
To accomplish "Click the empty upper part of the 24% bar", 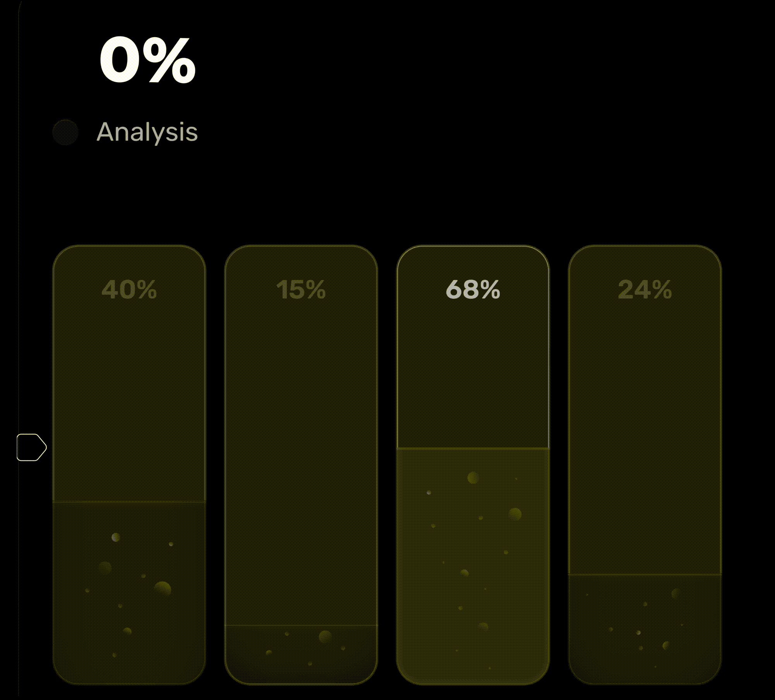I will 645,426.
